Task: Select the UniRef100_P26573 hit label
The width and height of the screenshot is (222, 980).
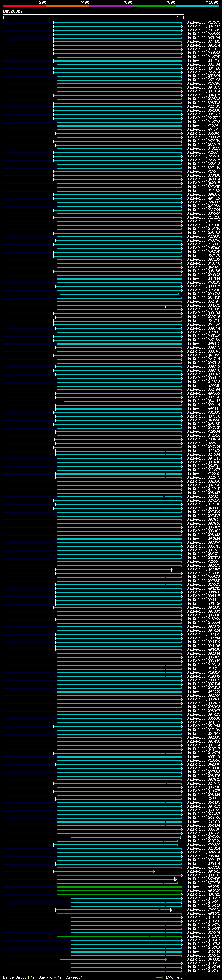Action: [x=203, y=118]
